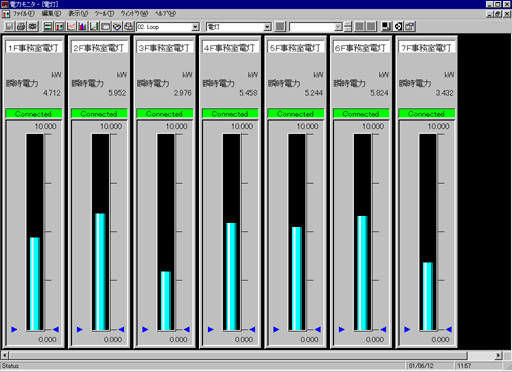Click the spinner stepper beside empty combo
This screenshot has height=372, width=512.
[x=348, y=27]
